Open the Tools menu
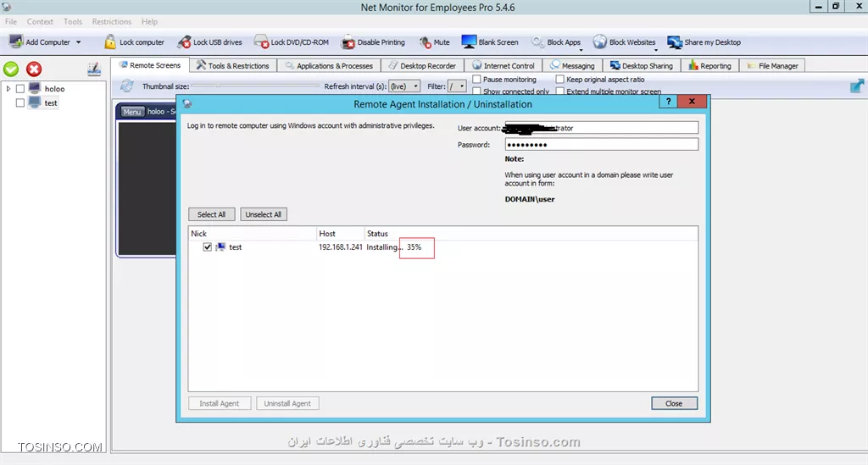Image resolution: width=868 pixels, height=465 pixels. coord(73,21)
